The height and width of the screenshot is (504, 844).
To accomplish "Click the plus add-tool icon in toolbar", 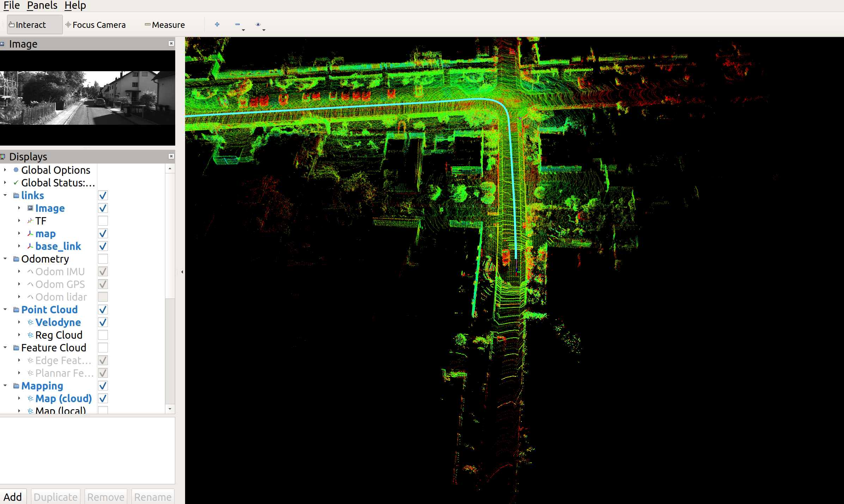I will pos(217,24).
